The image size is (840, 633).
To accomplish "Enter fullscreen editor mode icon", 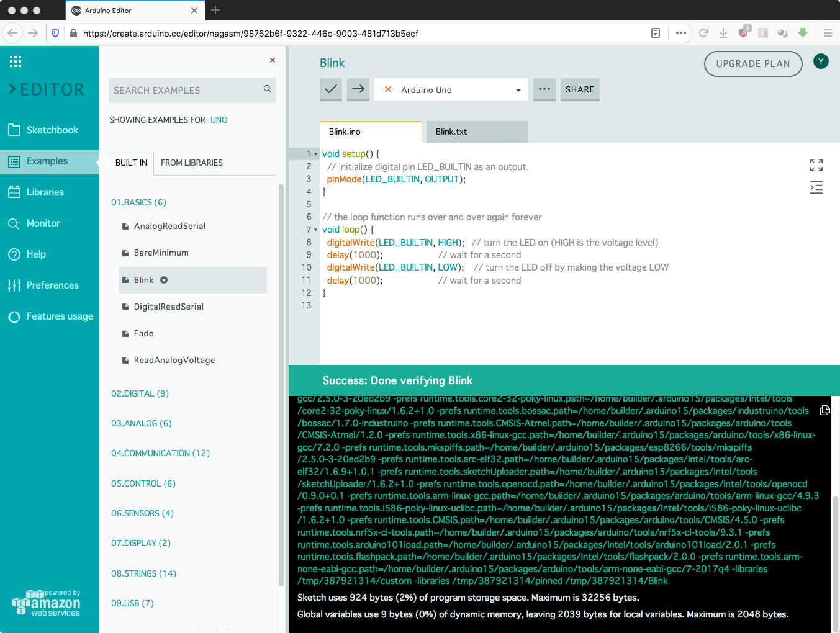I will tap(816, 165).
